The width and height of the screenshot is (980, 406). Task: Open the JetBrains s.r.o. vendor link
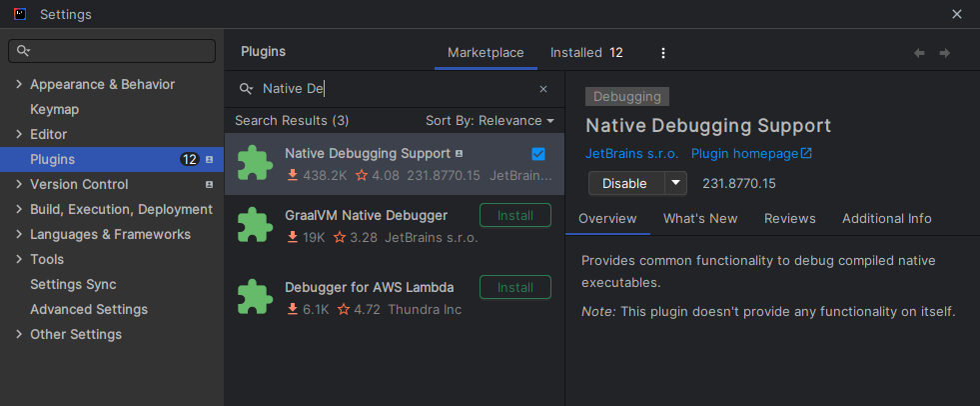(x=632, y=154)
